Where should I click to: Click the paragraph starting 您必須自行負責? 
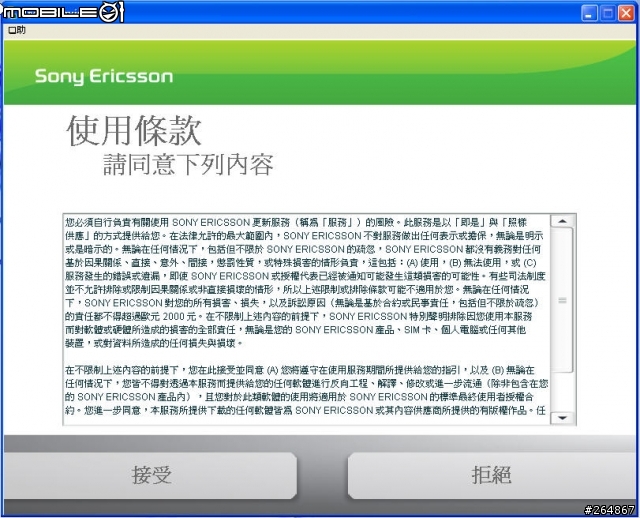tap(305, 282)
